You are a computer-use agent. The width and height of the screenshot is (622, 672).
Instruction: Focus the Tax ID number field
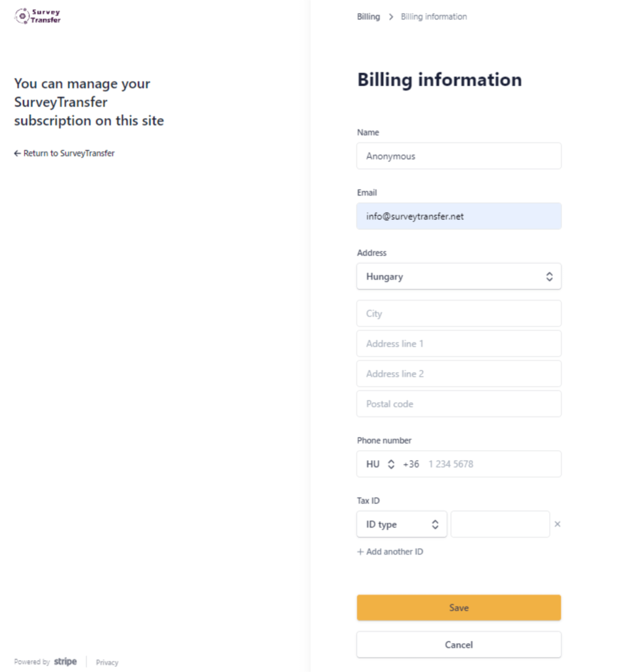coord(500,524)
